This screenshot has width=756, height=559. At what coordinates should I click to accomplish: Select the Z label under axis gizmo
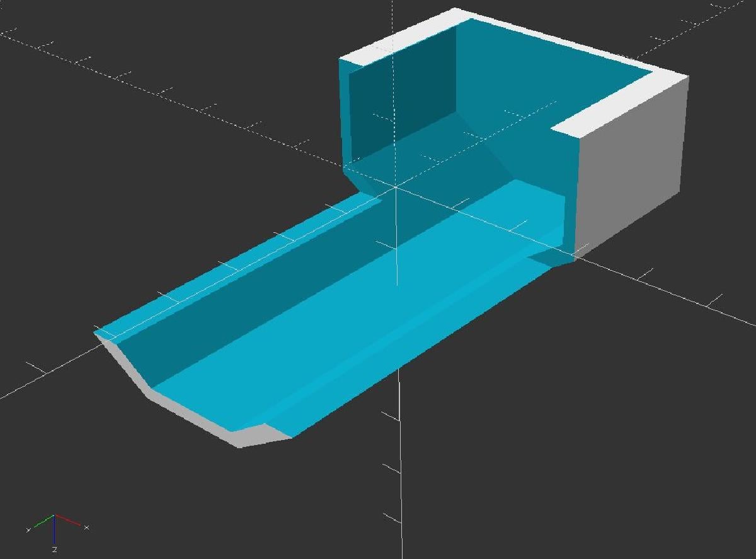click(55, 550)
